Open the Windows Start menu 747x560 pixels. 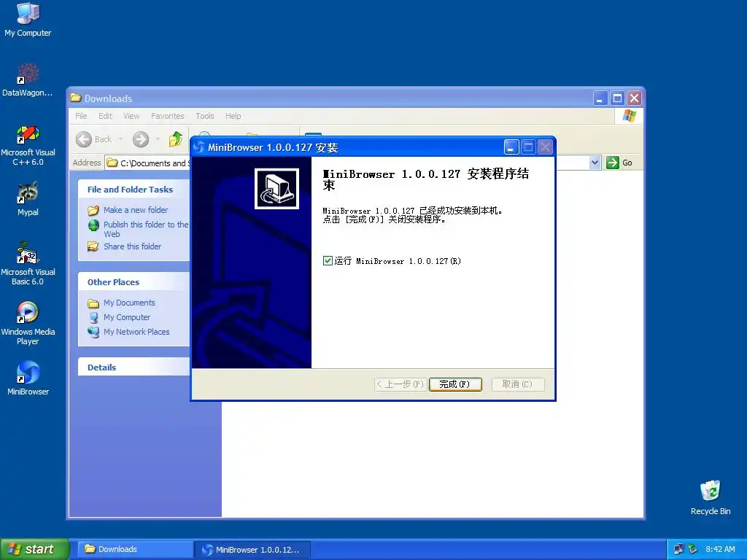click(34, 550)
